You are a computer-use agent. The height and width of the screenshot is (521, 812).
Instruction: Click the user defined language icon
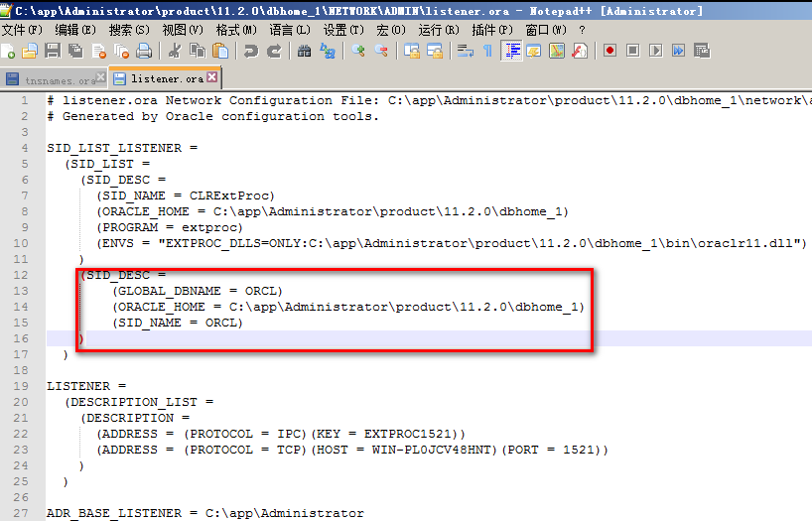(x=534, y=51)
